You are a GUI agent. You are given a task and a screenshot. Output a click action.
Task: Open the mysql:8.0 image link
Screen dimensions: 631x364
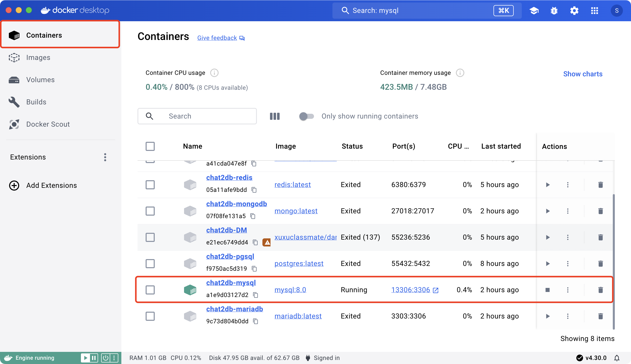tap(290, 290)
